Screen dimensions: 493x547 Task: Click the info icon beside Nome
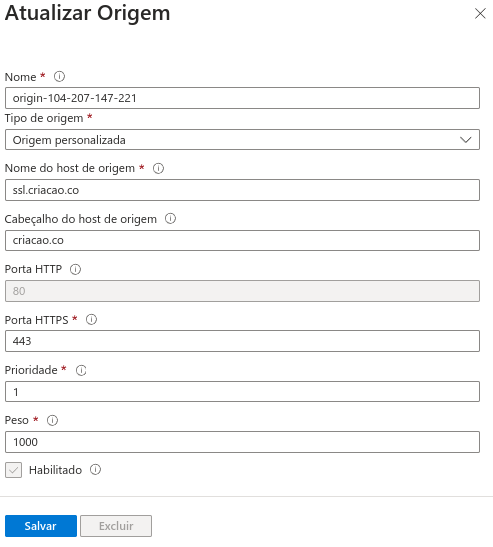pos(59,76)
